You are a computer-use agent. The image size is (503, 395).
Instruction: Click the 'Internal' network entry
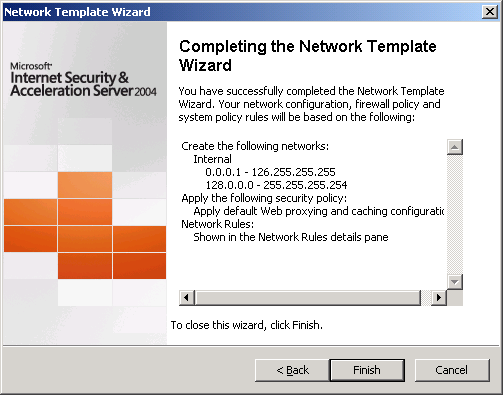(212, 159)
